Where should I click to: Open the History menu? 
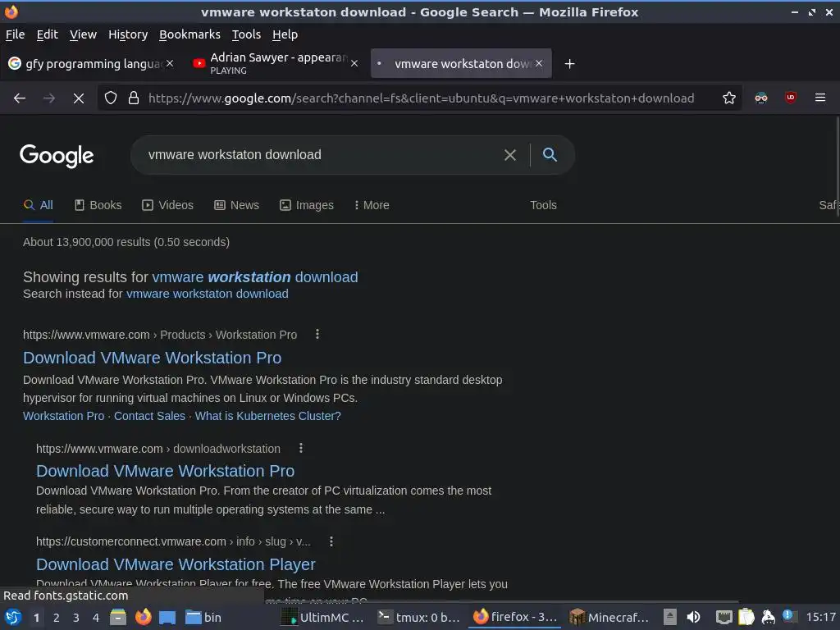click(128, 34)
